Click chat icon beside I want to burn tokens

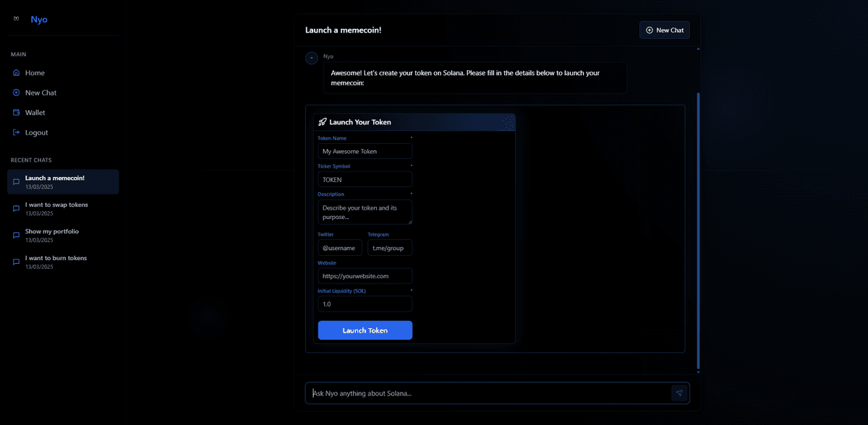(x=16, y=262)
